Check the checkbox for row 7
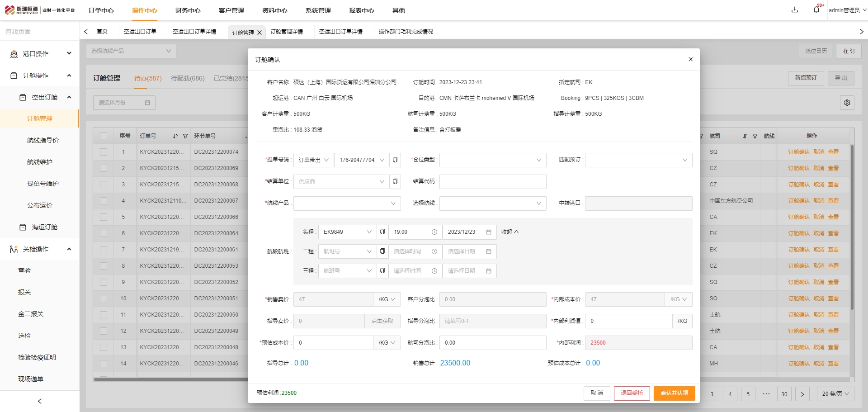Viewport: 868px width, 412px height. click(104, 250)
